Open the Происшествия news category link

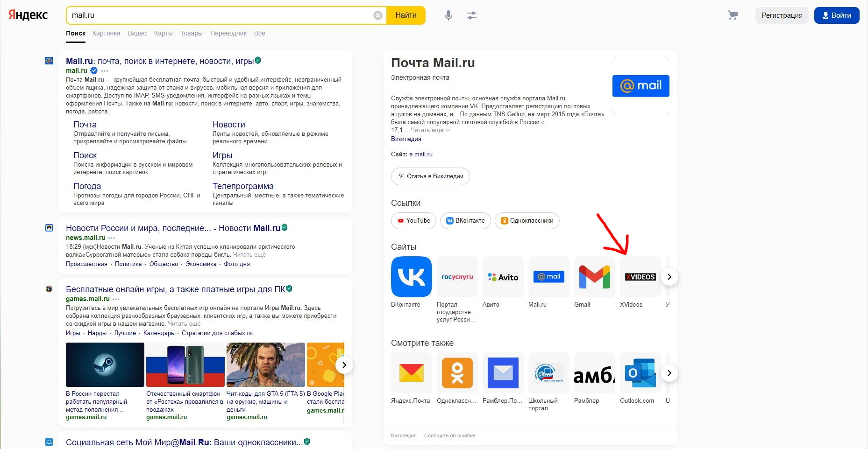point(86,264)
